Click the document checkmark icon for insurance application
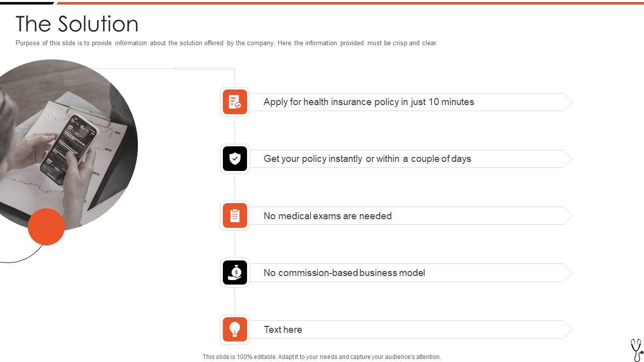The image size is (644, 362). coord(235,102)
